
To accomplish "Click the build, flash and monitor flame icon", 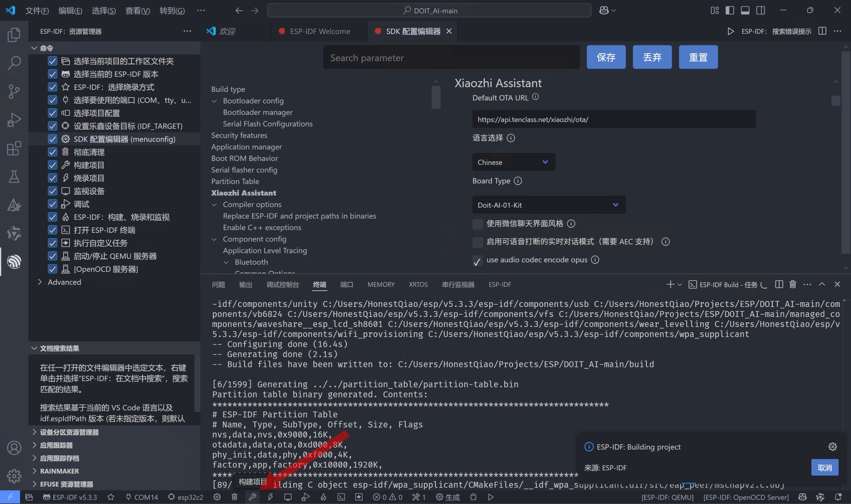I will 323,497.
